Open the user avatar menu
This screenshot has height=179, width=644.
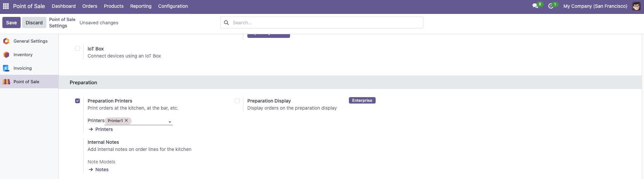tap(636, 6)
